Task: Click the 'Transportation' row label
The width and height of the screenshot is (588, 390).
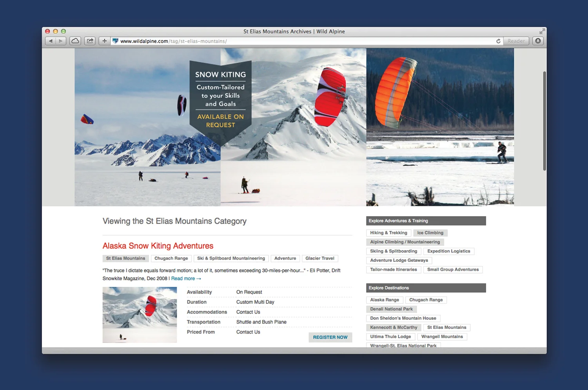Action: tap(203, 322)
